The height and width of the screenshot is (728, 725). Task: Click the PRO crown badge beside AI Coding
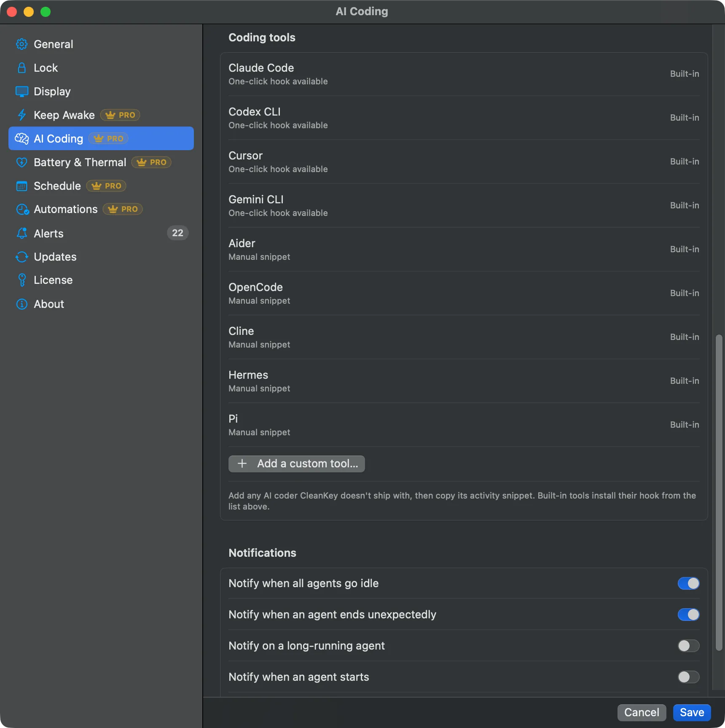coord(108,139)
